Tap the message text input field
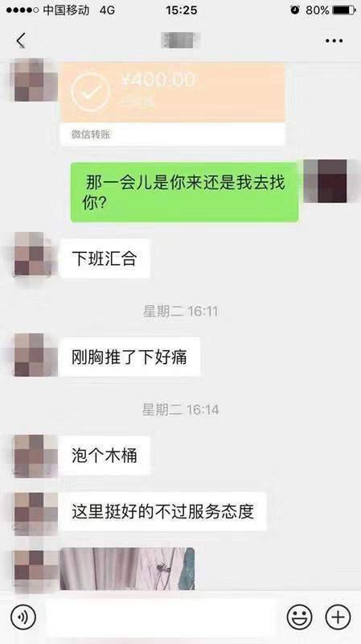Image resolution: width=361 pixels, height=644 pixels. [162, 617]
